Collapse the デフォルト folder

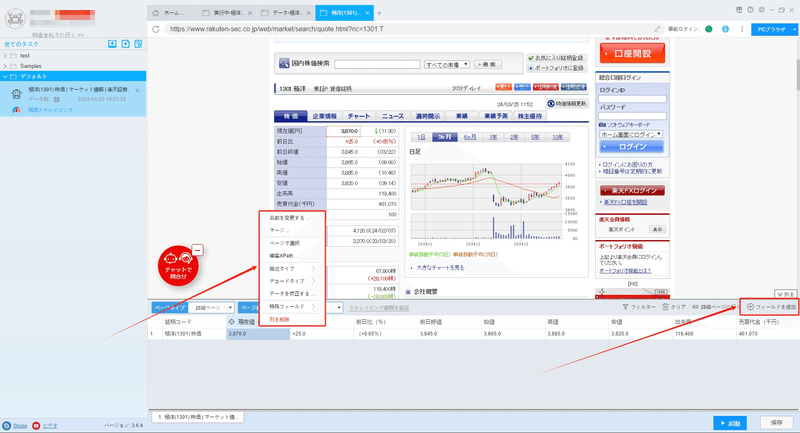5,76
